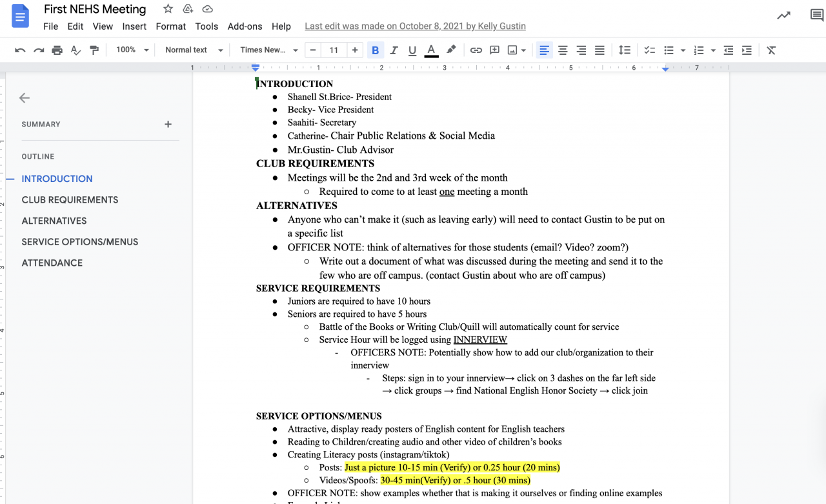Click the insert link icon

(476, 50)
